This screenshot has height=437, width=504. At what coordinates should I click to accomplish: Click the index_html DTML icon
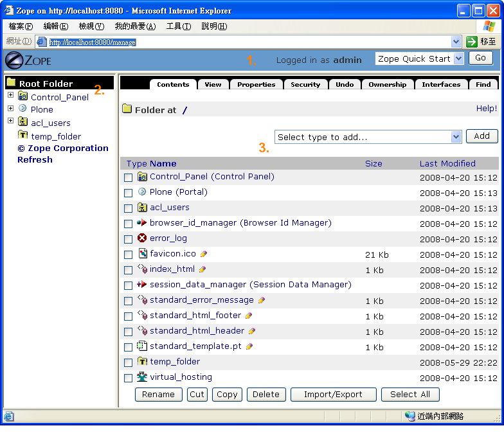click(143, 269)
